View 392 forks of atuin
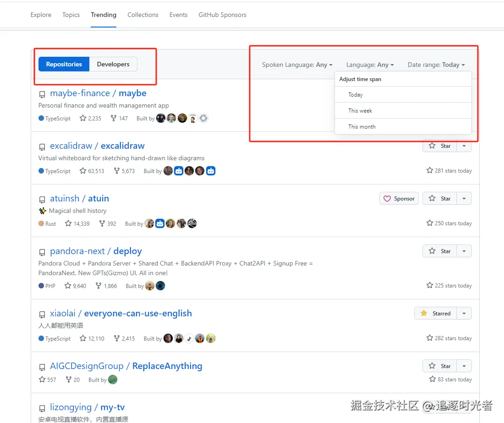The height and width of the screenshot is (423, 504). pyautogui.click(x=108, y=223)
